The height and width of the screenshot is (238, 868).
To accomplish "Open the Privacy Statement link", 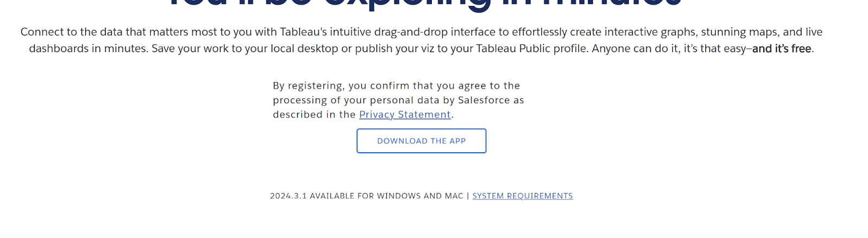I will [x=405, y=115].
